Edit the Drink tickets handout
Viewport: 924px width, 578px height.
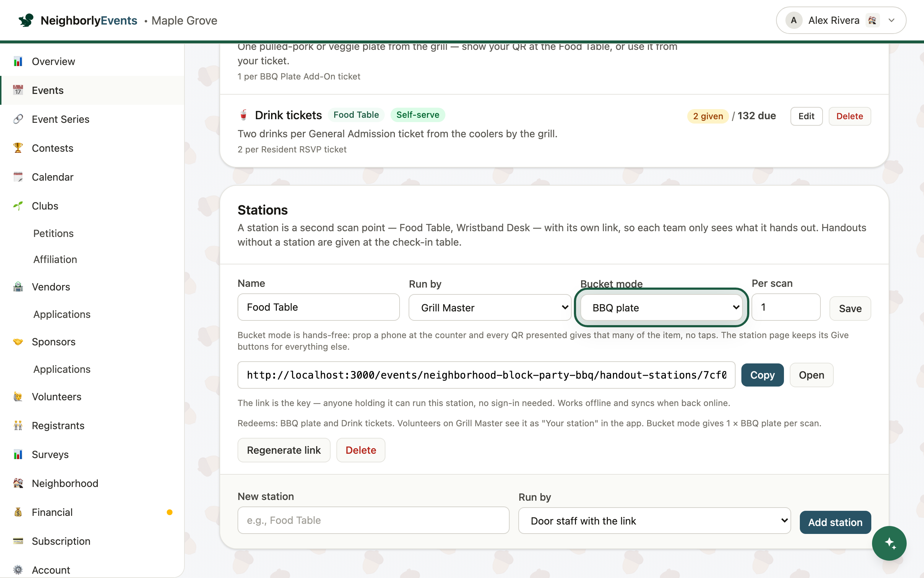tap(806, 116)
